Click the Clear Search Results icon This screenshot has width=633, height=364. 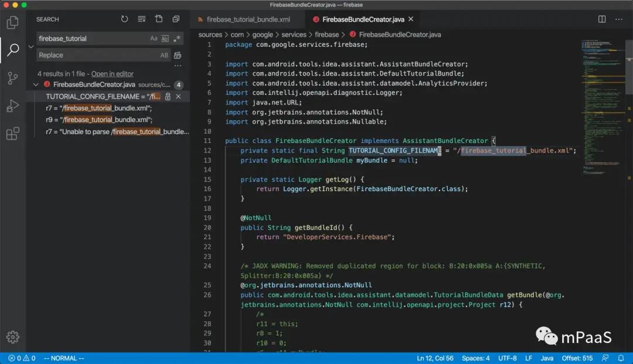point(141,19)
